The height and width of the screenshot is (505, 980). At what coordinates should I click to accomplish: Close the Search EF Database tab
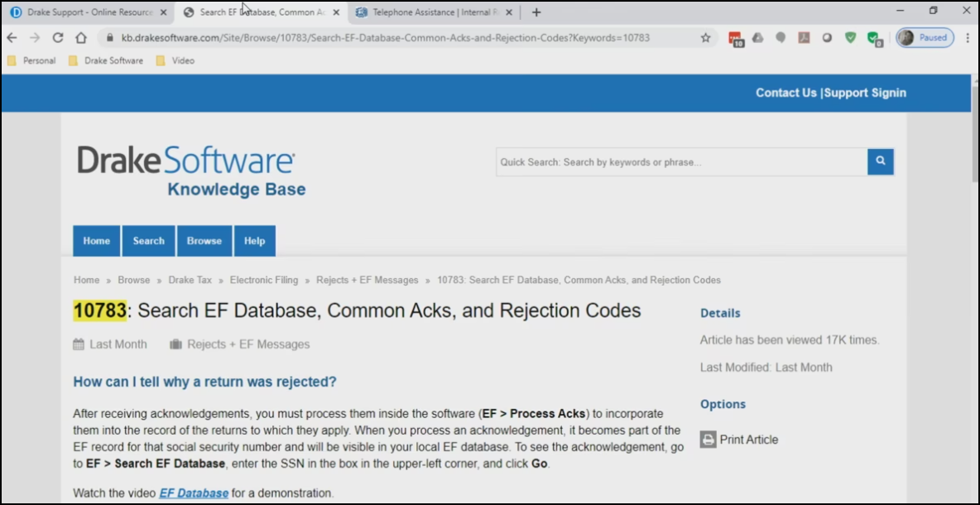point(335,12)
